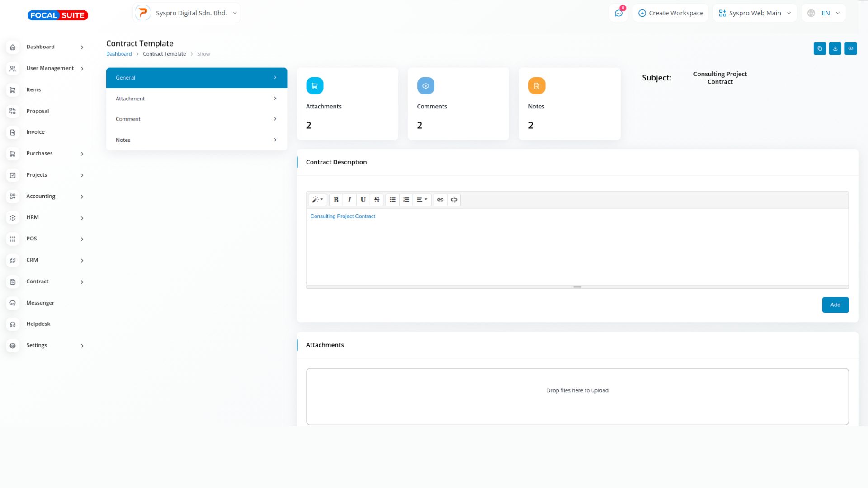Click the preview eye icon button

click(850, 48)
